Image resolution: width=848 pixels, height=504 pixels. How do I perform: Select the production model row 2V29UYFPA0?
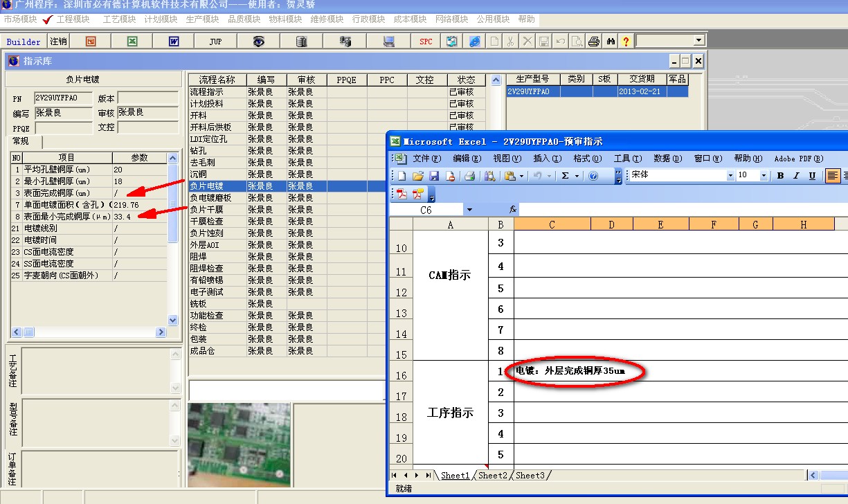tap(597, 91)
